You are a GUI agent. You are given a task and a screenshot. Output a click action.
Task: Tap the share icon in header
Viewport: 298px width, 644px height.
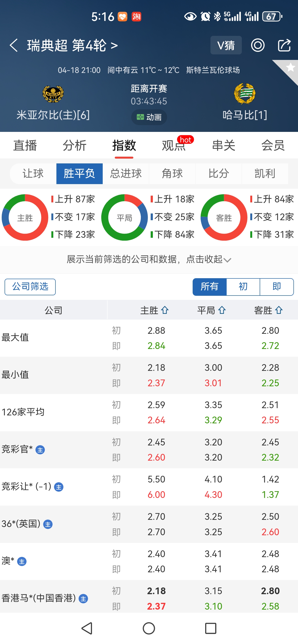click(284, 45)
